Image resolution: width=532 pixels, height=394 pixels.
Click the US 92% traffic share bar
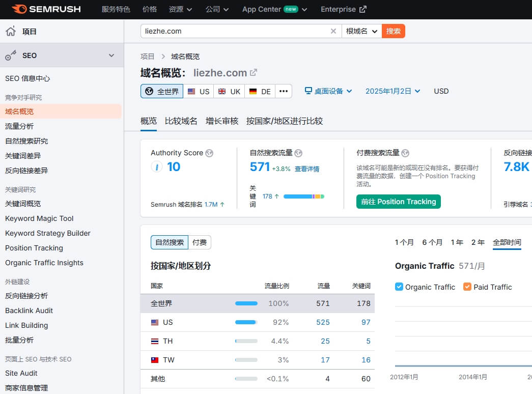tap(246, 322)
